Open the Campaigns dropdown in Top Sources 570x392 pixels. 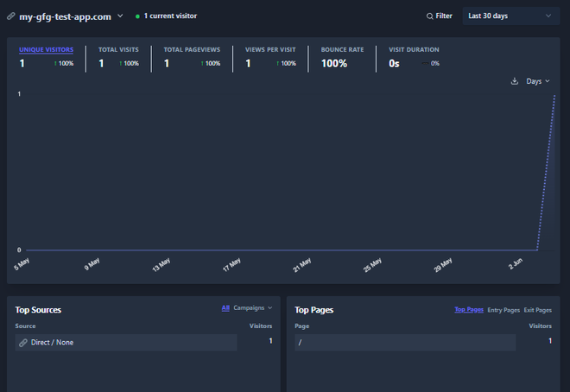click(253, 308)
